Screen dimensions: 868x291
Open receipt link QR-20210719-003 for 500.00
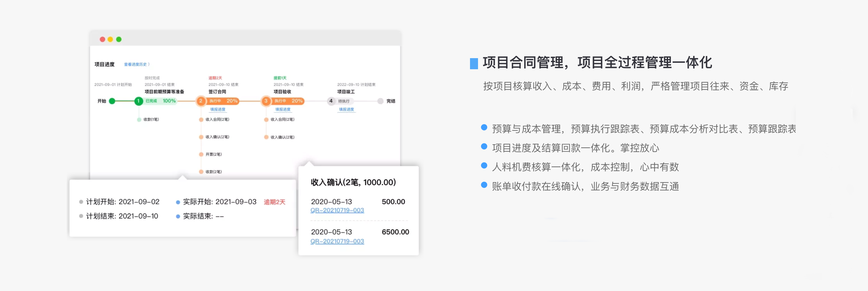point(337,210)
